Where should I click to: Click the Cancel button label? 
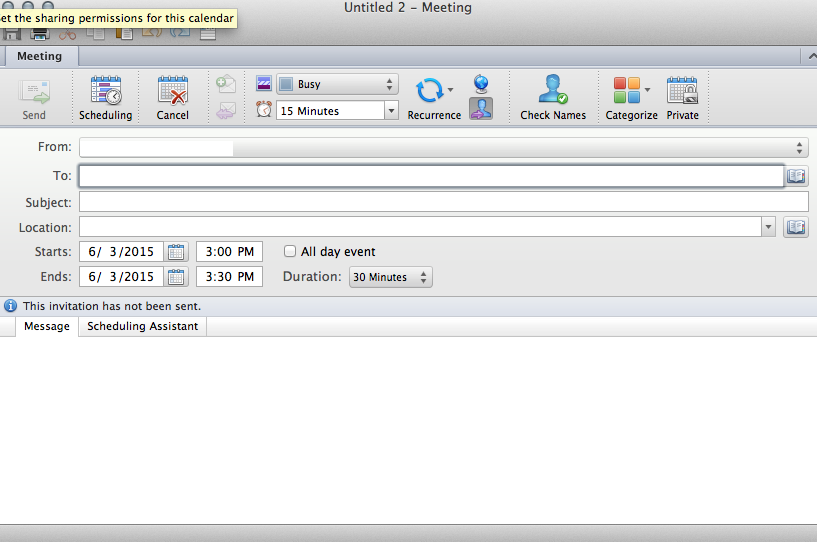tap(172, 115)
